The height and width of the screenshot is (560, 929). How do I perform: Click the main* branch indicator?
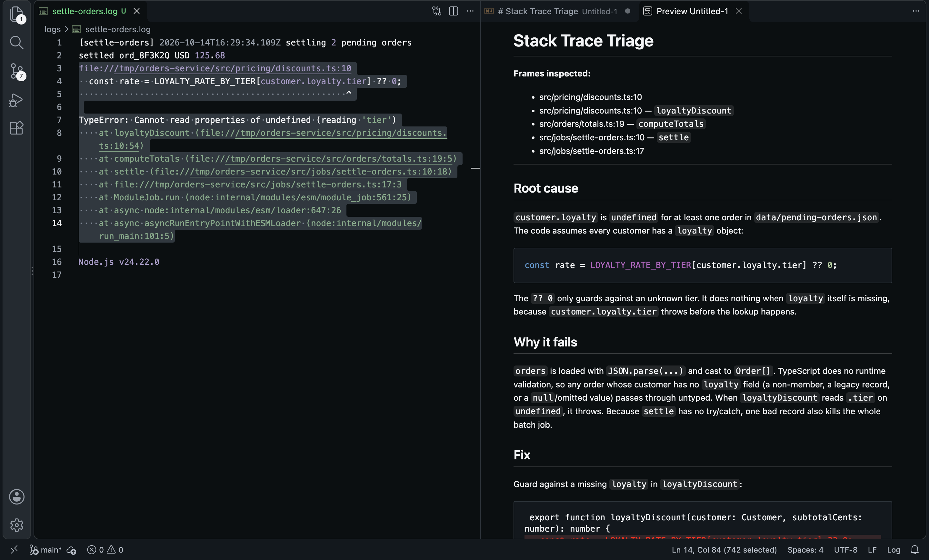pos(45,549)
